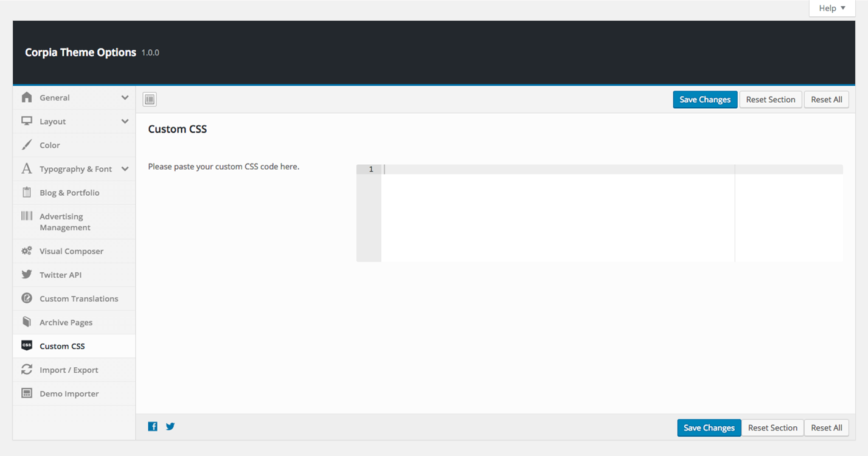Click the top Reset All button
This screenshot has width=868, height=456.
coord(826,100)
